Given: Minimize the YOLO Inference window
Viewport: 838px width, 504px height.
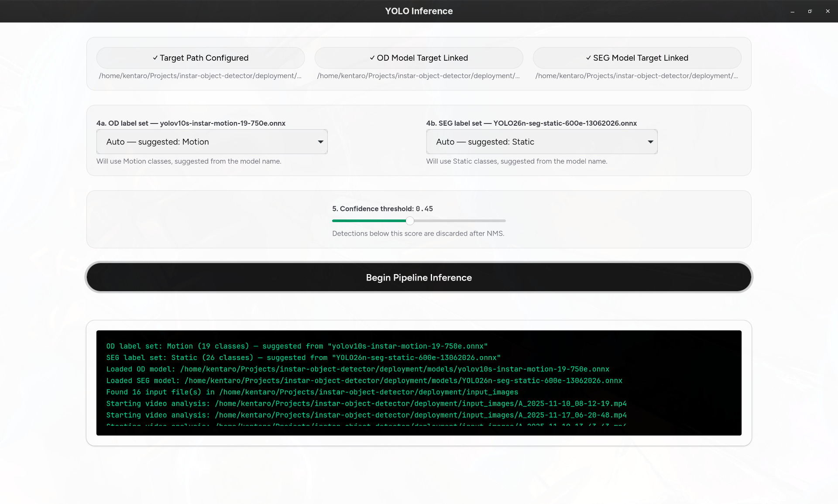Looking at the screenshot, I should tap(792, 11).
